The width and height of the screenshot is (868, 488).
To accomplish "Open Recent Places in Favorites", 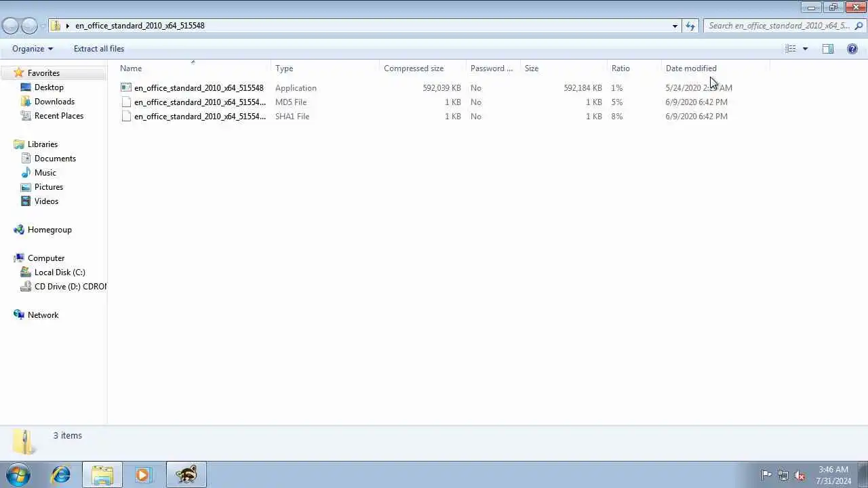I will (x=59, y=116).
